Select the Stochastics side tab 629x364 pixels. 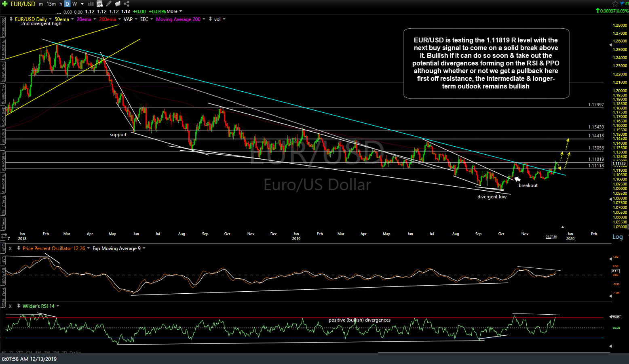click(x=4, y=27)
